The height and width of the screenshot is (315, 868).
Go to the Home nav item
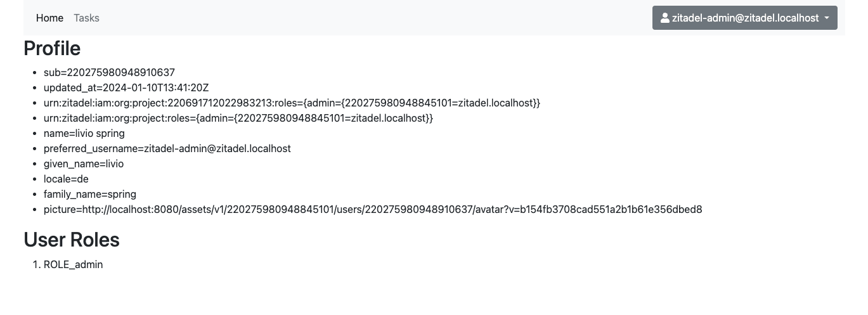[x=49, y=18]
